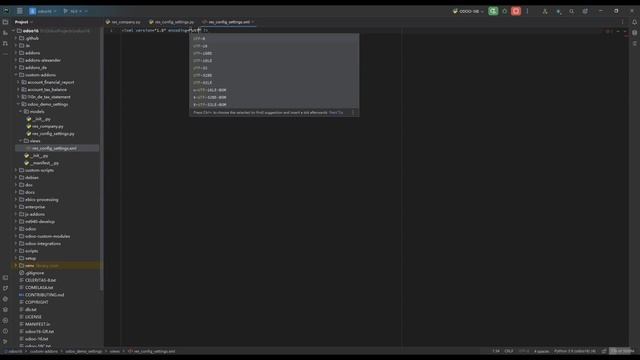Click the green Run button in toolbar
This screenshot has width=640, height=360.
493,11
